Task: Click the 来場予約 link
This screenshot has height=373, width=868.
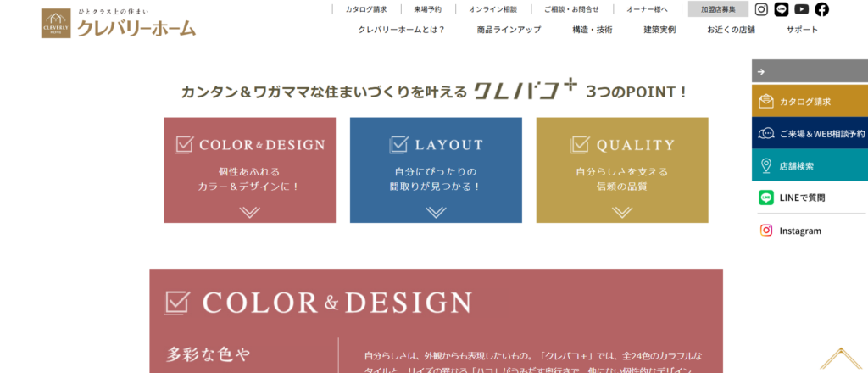Action: [x=428, y=9]
